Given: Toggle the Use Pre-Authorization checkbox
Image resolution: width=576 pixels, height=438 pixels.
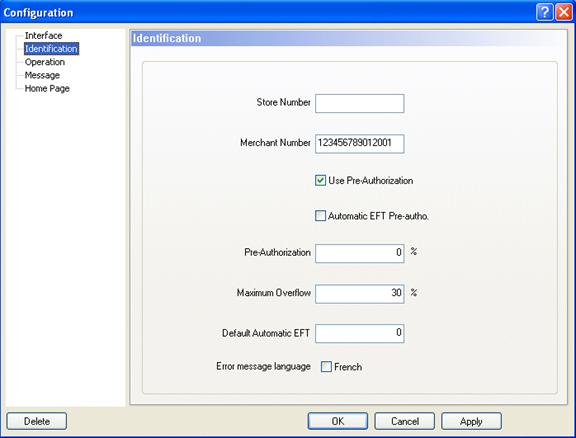Looking at the screenshot, I should click(320, 180).
